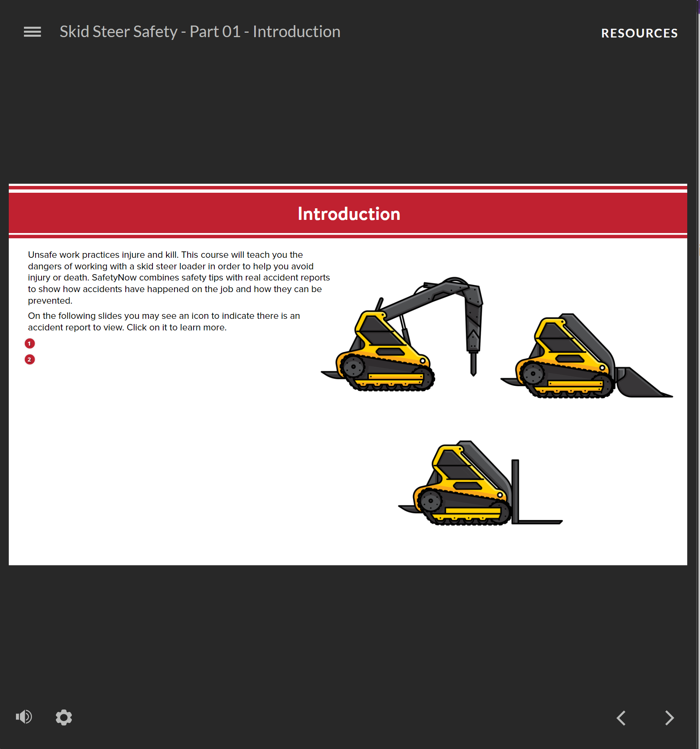Click the paragraph starting 'On the following slides'
700x749 pixels.
[x=164, y=322]
